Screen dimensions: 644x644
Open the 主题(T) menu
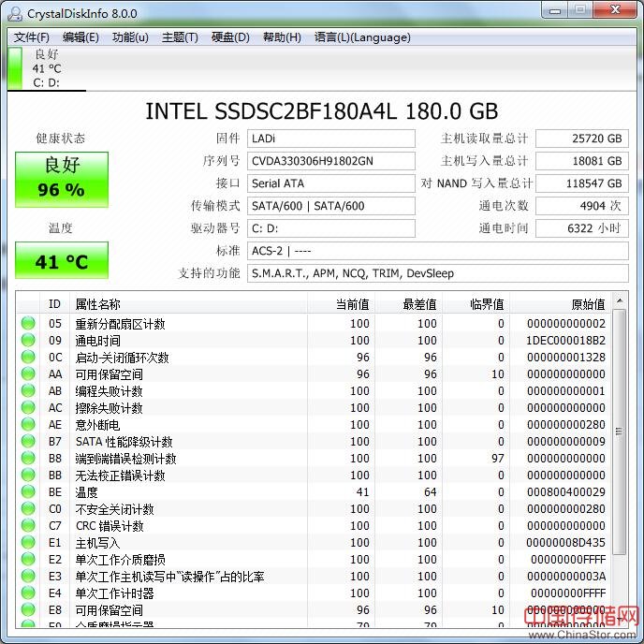180,37
